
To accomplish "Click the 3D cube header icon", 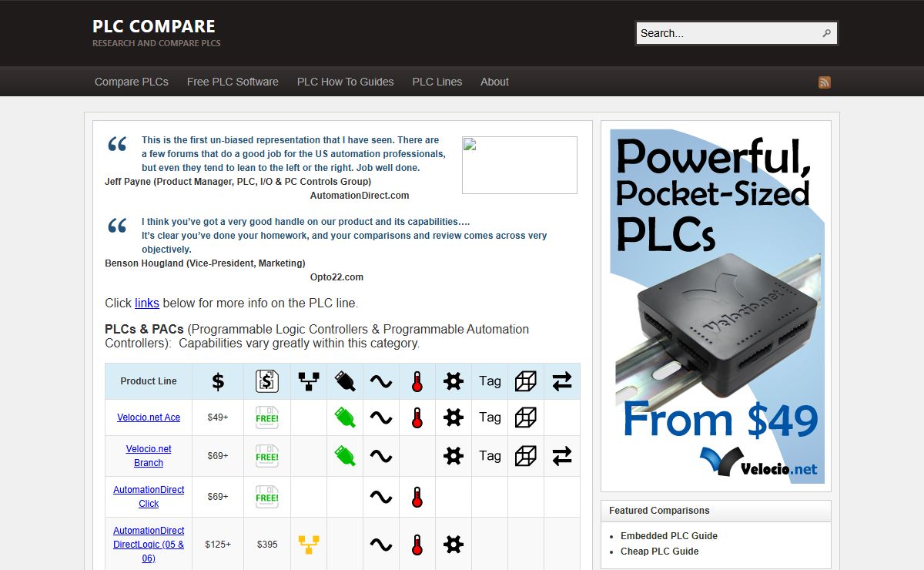I will [526, 381].
